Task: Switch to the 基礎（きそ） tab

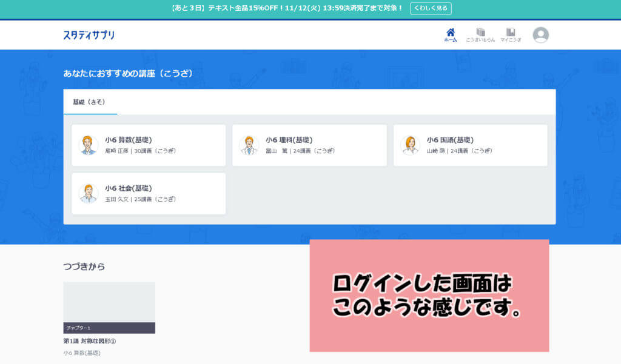Action: (90, 102)
